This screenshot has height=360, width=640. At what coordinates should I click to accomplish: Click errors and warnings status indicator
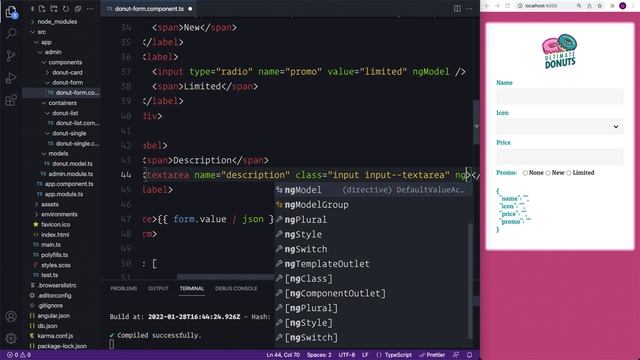click(19, 355)
